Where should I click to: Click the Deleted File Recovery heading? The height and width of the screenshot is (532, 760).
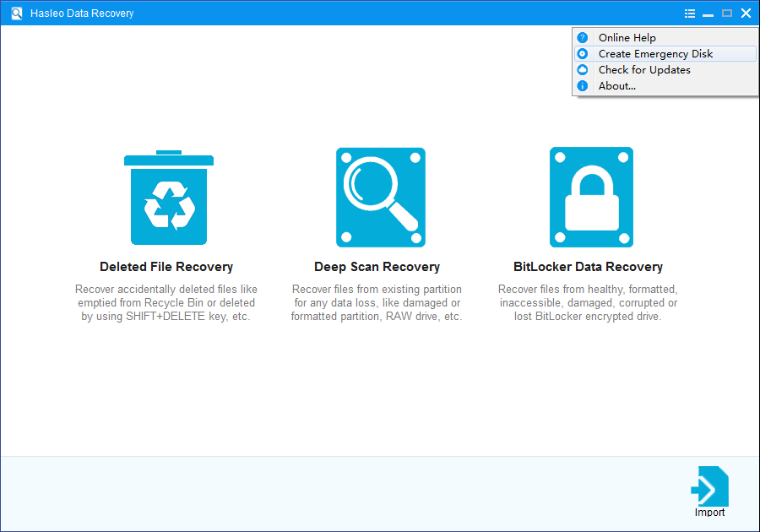coord(166,267)
